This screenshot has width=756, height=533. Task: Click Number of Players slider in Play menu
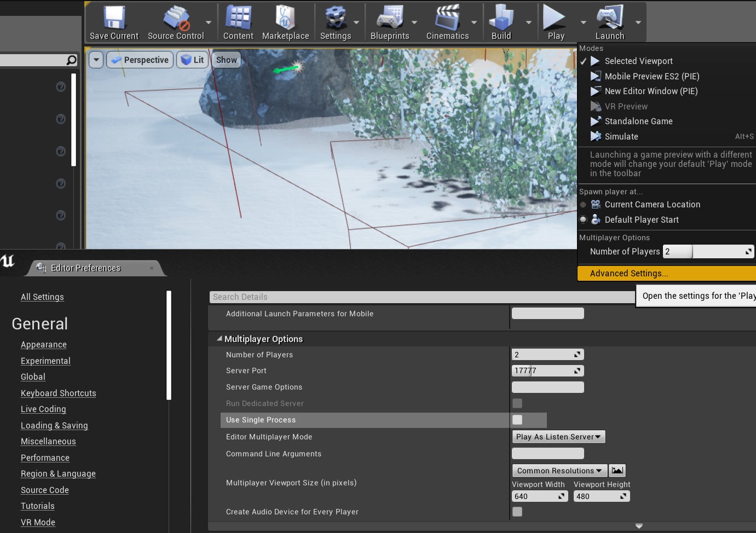tap(708, 251)
